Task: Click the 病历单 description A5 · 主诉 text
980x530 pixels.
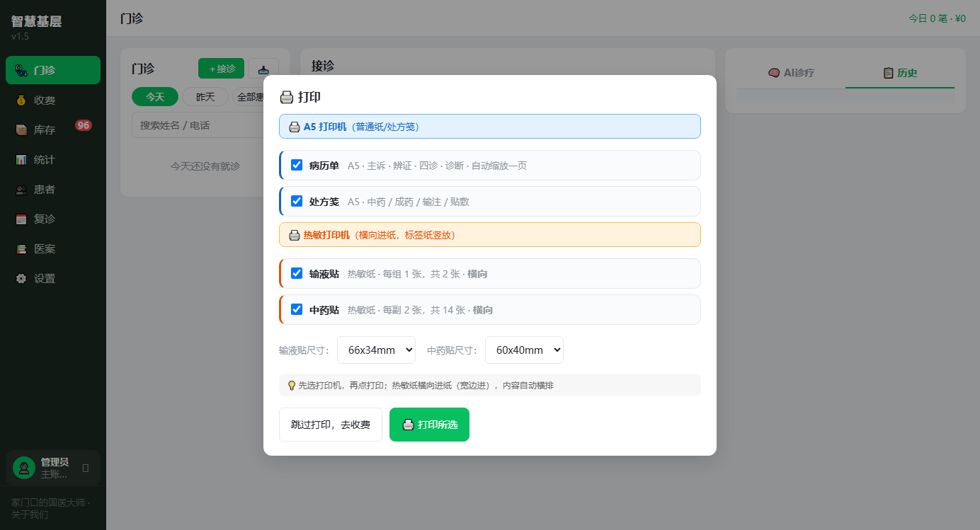Action: [437, 166]
